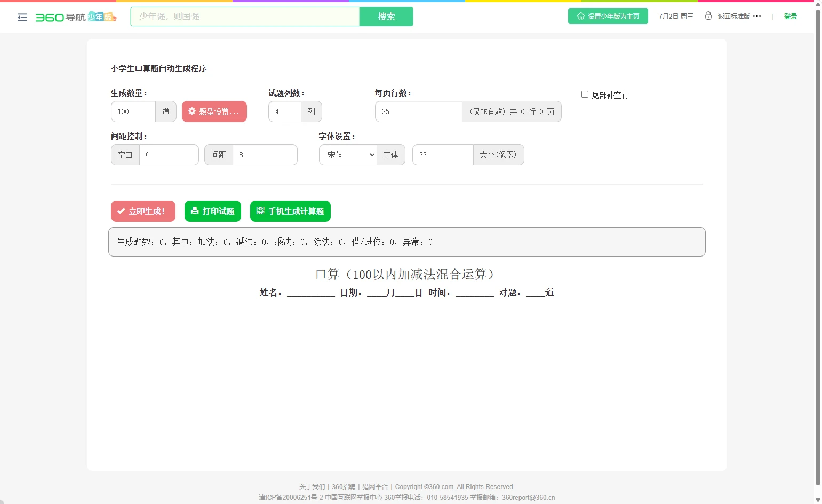Click the 登录 link
The height and width of the screenshot is (504, 822).
(x=790, y=17)
